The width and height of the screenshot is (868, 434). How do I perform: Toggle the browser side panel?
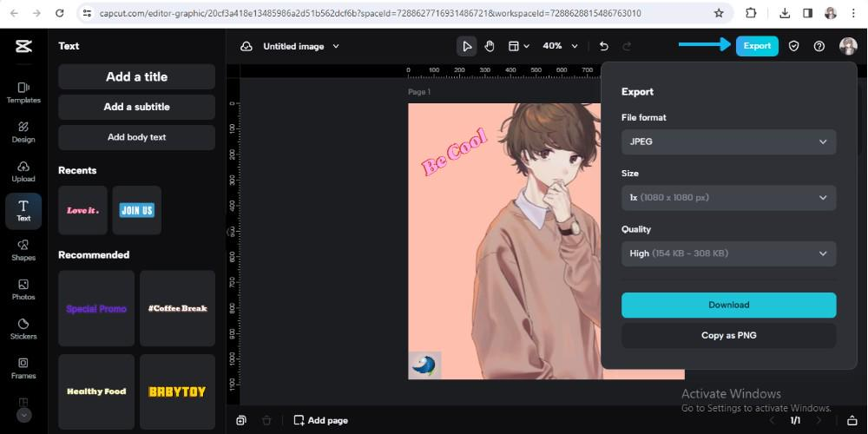807,13
